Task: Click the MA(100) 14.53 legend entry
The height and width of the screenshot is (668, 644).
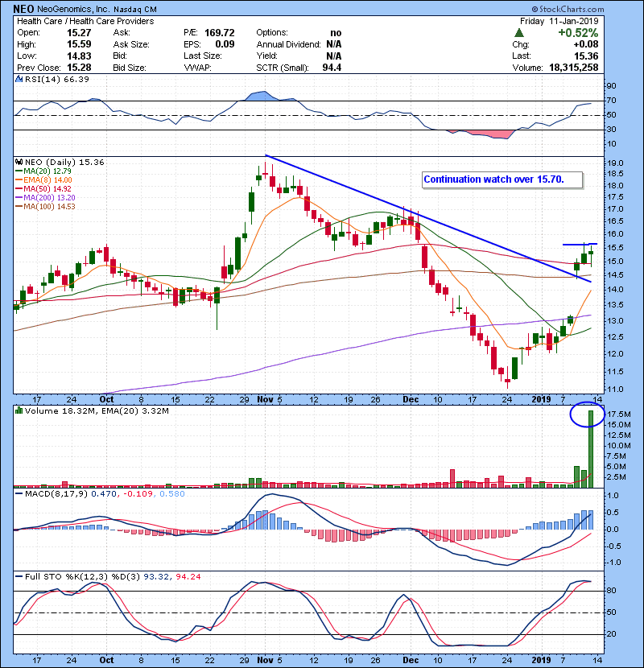Action: (45, 207)
